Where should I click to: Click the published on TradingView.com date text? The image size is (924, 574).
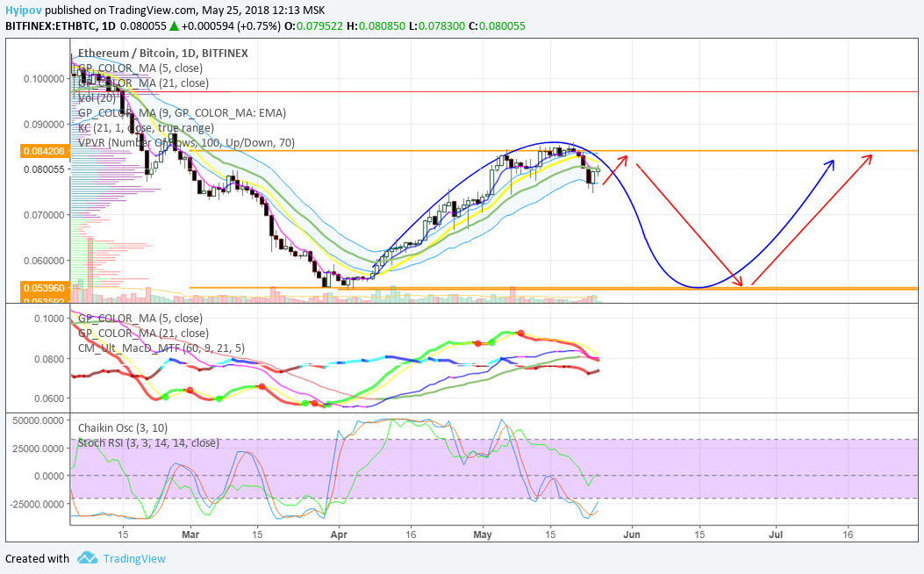point(185,10)
